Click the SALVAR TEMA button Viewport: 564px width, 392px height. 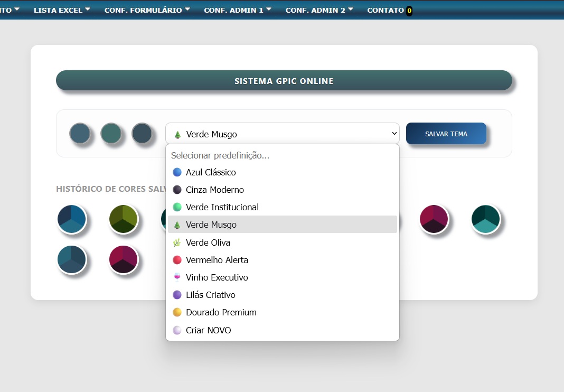tap(446, 134)
